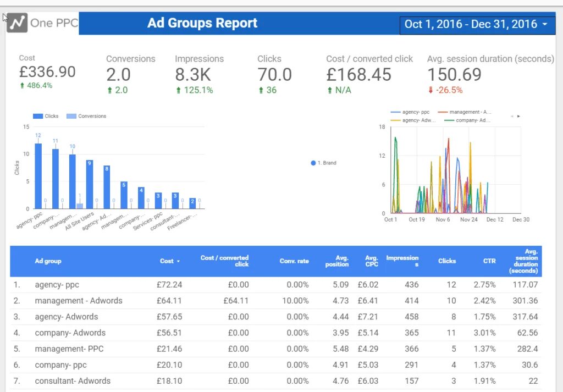Click management - A... legend line icon
The width and height of the screenshot is (563, 392).
443,112
